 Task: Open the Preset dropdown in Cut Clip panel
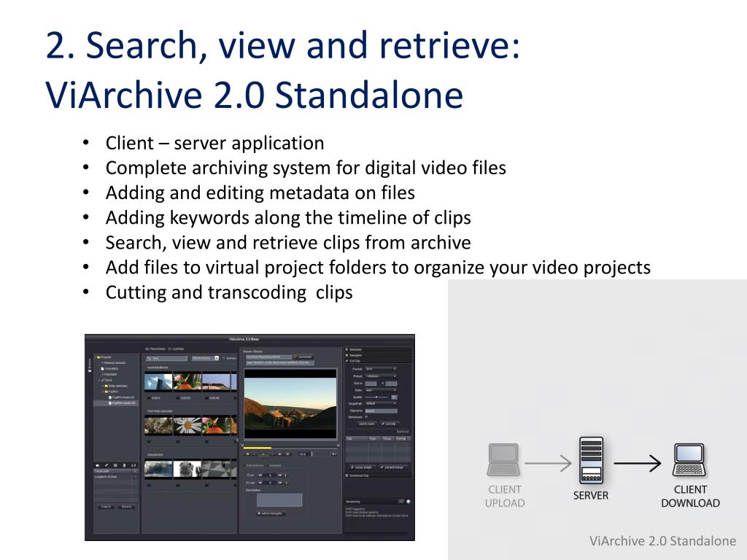[381, 376]
